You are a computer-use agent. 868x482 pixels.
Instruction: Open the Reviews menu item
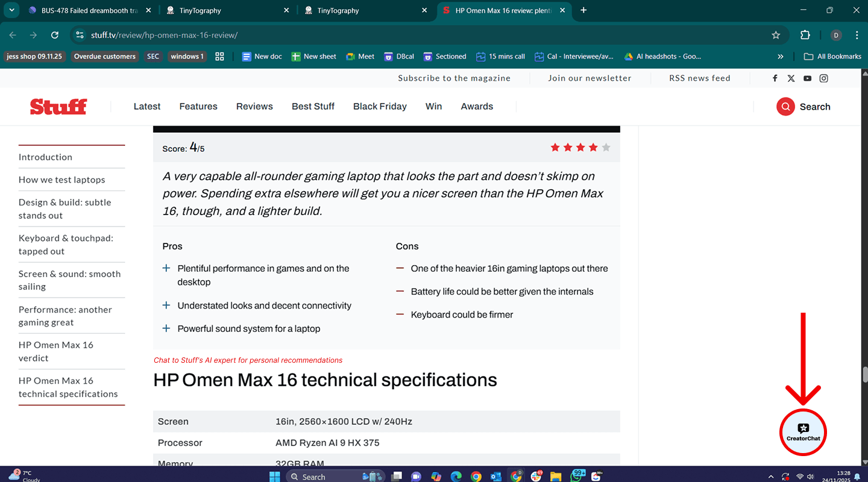(x=254, y=107)
